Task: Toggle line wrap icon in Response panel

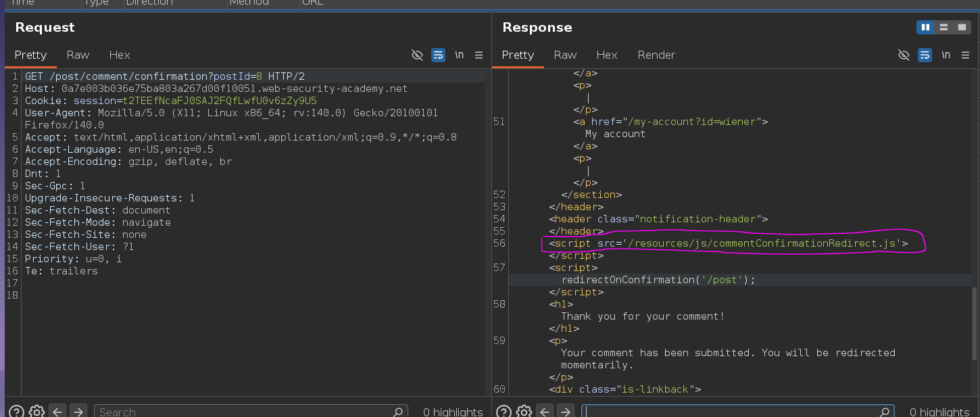Action: 925,55
